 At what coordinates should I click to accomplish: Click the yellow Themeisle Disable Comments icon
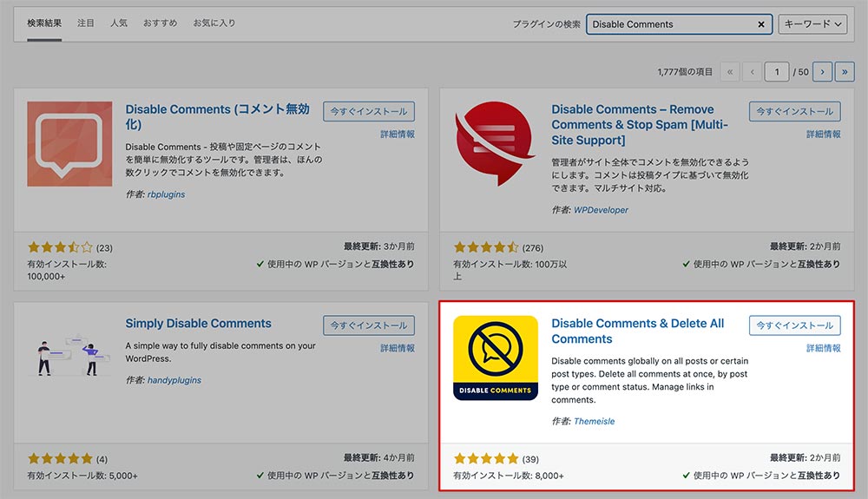496,358
